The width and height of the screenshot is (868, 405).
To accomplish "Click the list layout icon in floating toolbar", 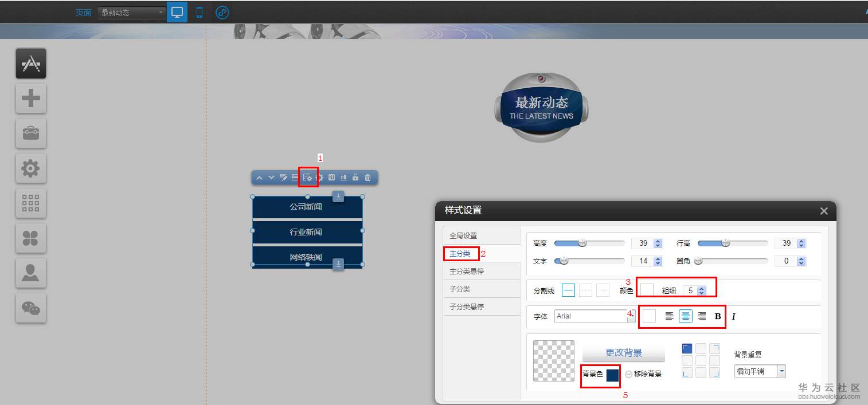I will click(x=295, y=178).
